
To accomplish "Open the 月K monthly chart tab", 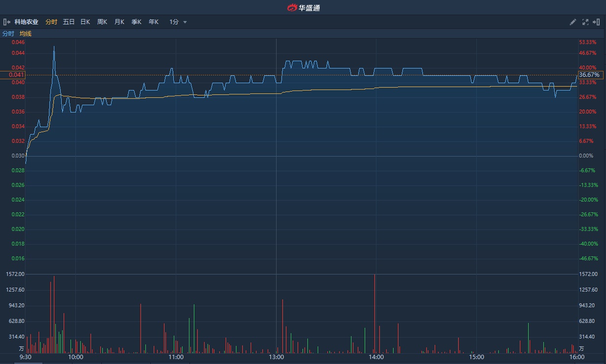I will (119, 22).
